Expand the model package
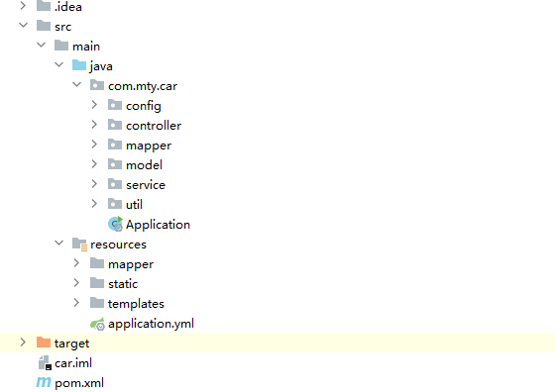The height and width of the screenshot is (392, 555). tap(94, 164)
